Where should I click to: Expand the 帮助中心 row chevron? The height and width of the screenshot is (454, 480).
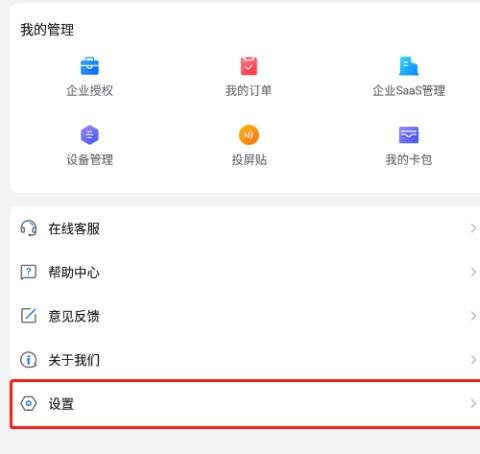pyautogui.click(x=473, y=272)
